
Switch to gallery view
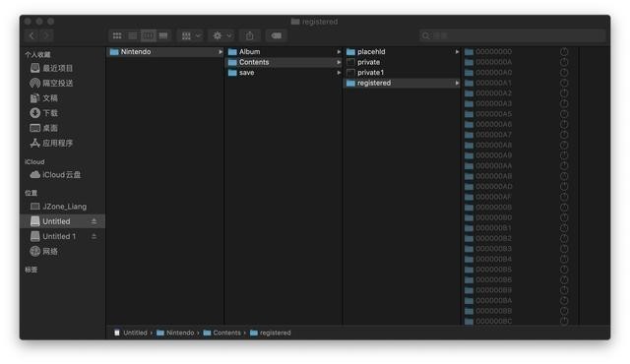[x=163, y=35]
